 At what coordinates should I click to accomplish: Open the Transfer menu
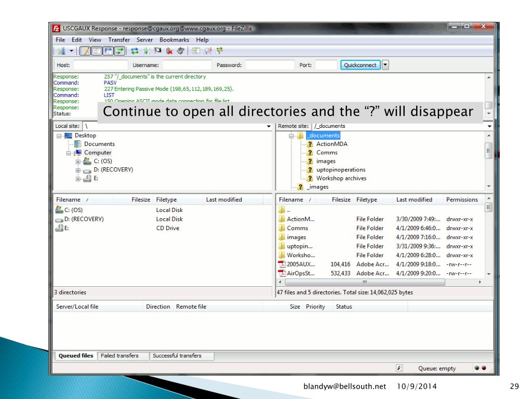click(119, 39)
